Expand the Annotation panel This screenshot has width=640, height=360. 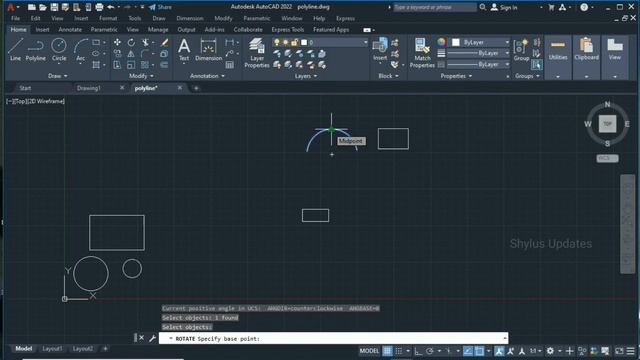207,76
